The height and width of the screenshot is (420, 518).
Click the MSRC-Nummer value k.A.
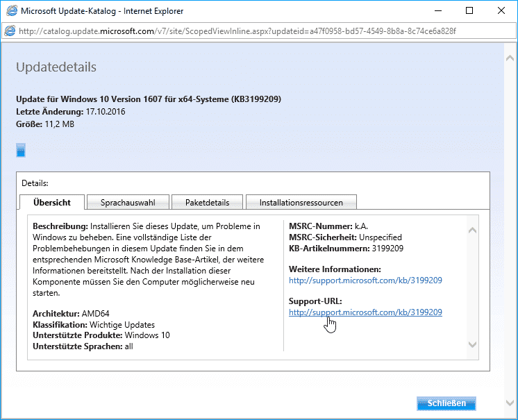[361, 226]
